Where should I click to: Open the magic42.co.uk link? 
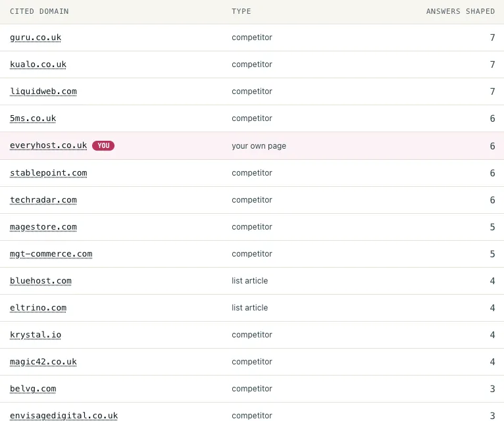coord(43,362)
